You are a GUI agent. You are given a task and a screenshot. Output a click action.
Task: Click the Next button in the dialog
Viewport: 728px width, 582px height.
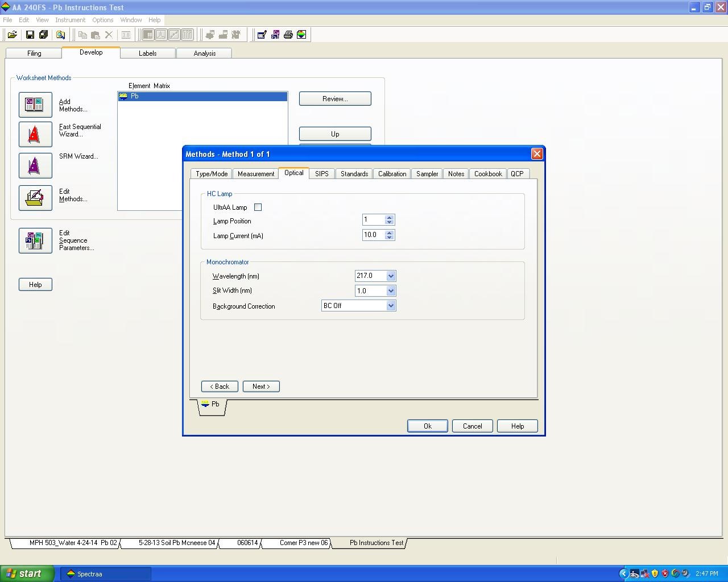261,386
